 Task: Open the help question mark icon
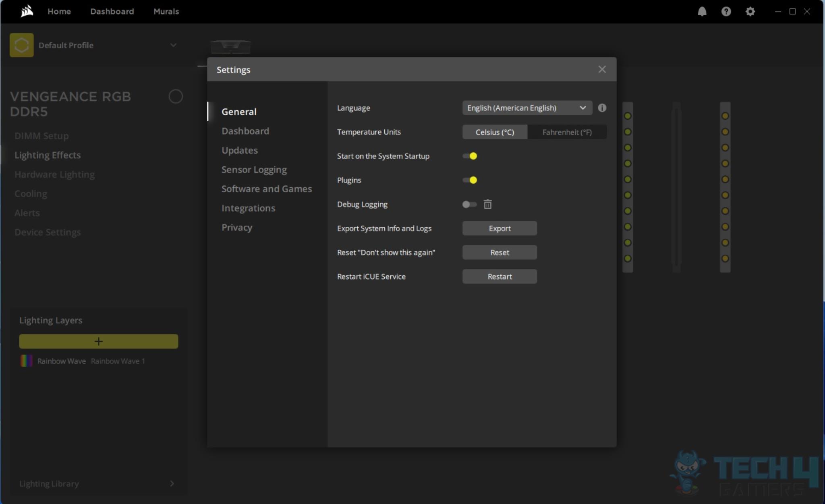pos(726,11)
